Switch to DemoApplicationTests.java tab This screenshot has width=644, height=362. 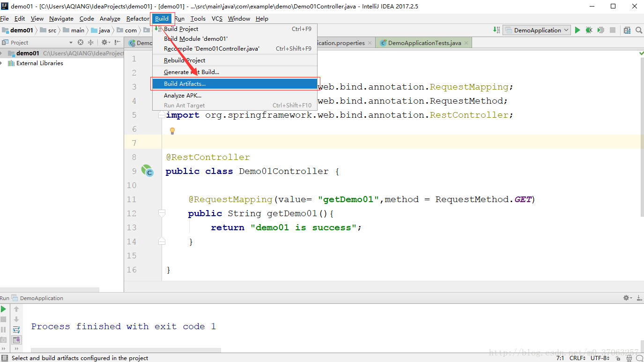point(424,43)
